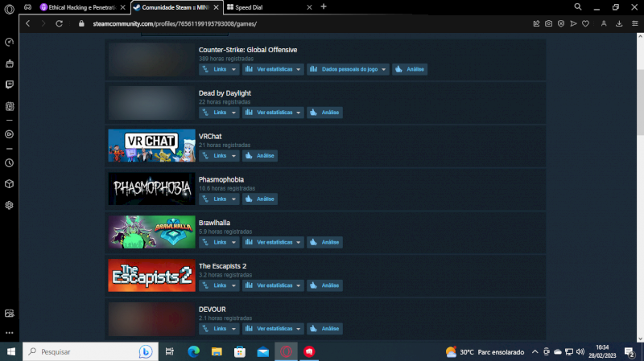The width and height of the screenshot is (644, 361).
Task: Expand Links dropdown for Phasmophobia
Action: [x=219, y=199]
